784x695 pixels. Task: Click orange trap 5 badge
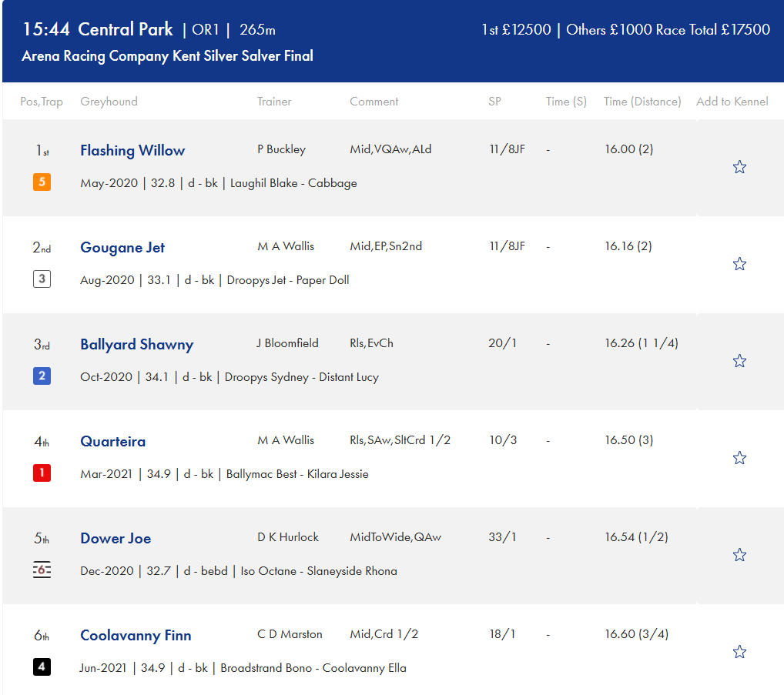tap(42, 182)
